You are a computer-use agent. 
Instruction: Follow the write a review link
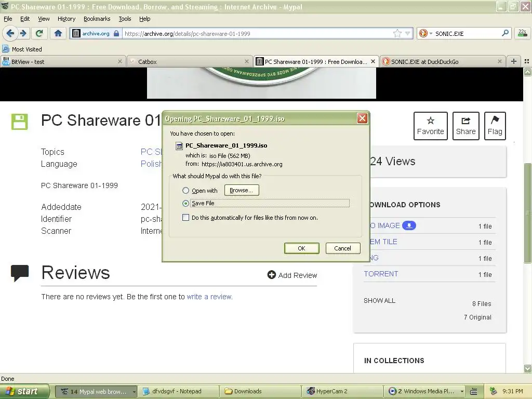point(209,297)
